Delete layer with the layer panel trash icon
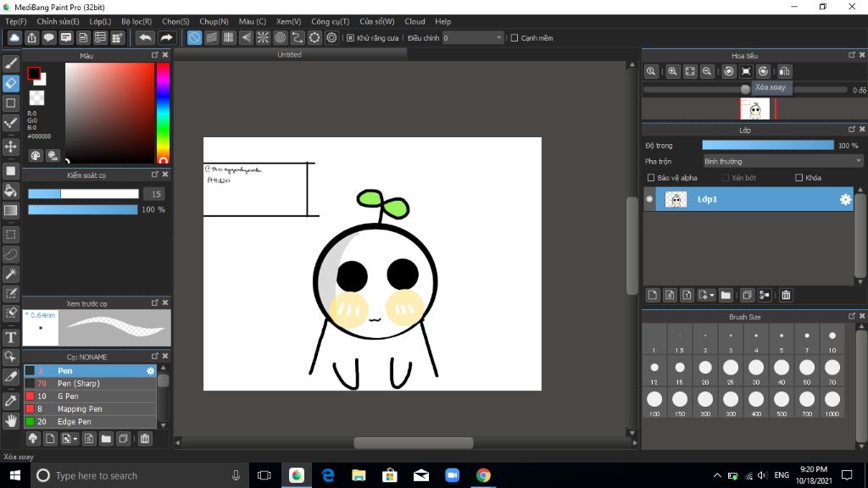Image resolution: width=868 pixels, height=488 pixels. pyautogui.click(x=786, y=295)
